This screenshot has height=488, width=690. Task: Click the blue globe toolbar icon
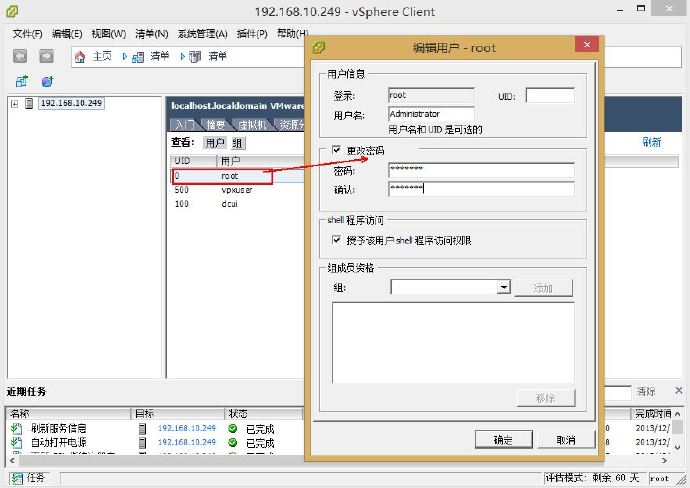point(48,81)
